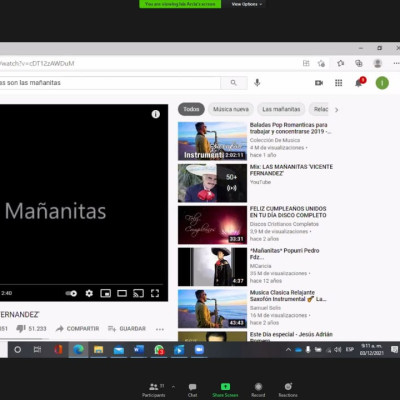Switch player to theater mode
This screenshot has height=400, width=400.
(122, 293)
